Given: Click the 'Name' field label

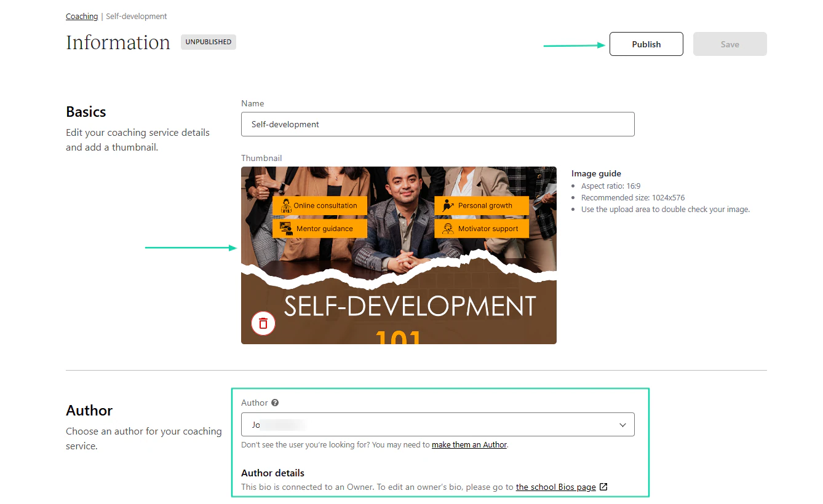Looking at the screenshot, I should pos(253,103).
